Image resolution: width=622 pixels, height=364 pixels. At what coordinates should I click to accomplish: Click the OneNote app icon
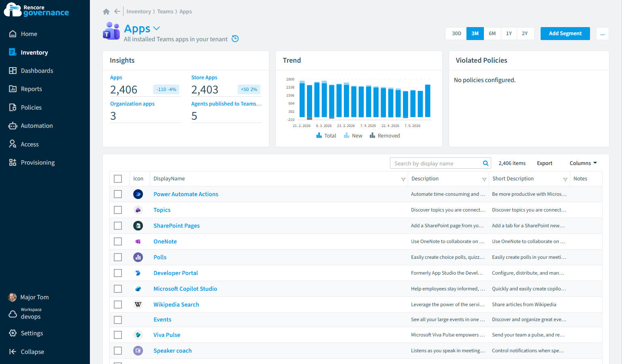(138, 241)
